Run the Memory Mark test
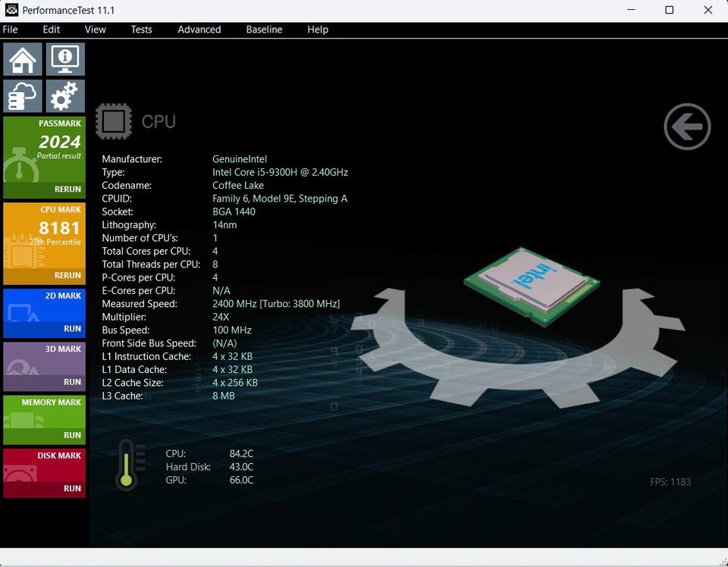The width and height of the screenshot is (728, 567). [x=72, y=435]
